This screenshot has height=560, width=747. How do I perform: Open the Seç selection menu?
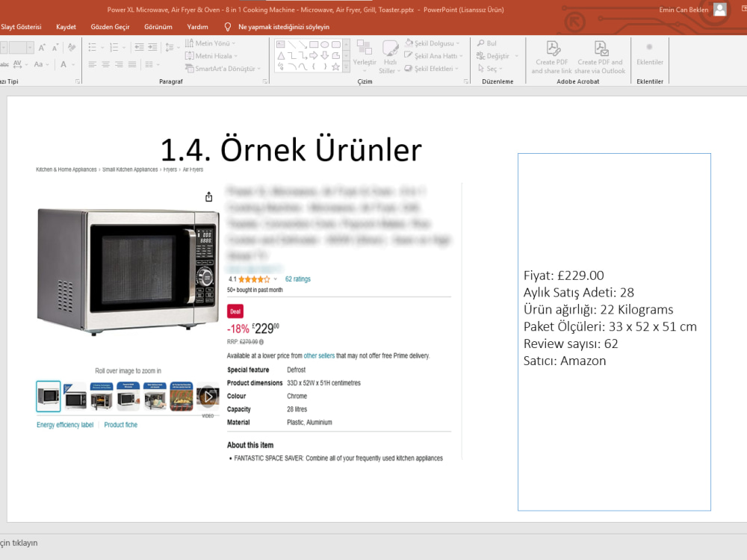tap(490, 69)
